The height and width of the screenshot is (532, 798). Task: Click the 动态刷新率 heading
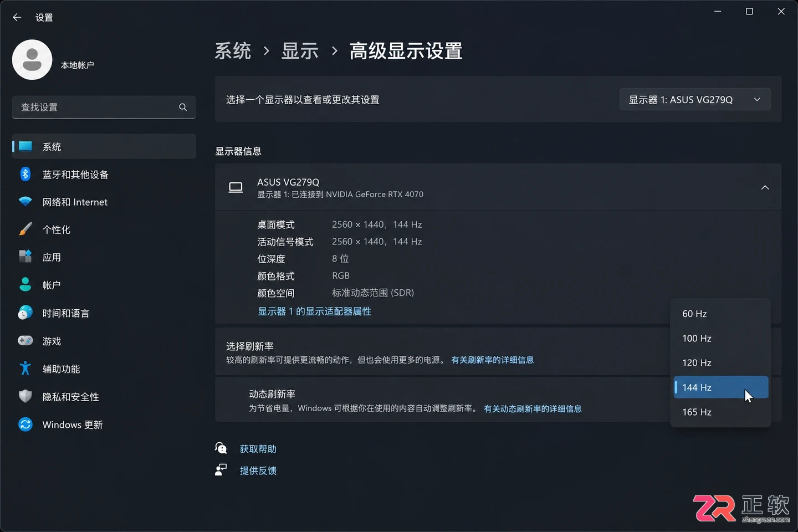click(x=272, y=394)
